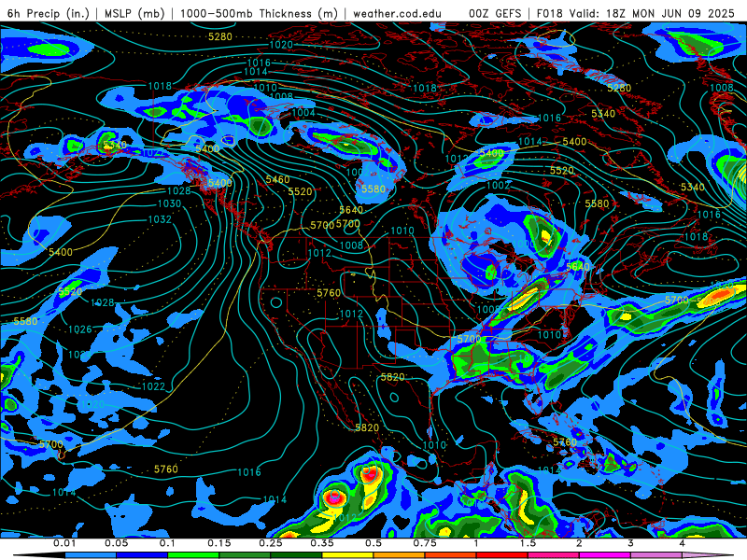This screenshot has width=747, height=560.
Task: Click the legend value '0.15'
Action: click(219, 543)
